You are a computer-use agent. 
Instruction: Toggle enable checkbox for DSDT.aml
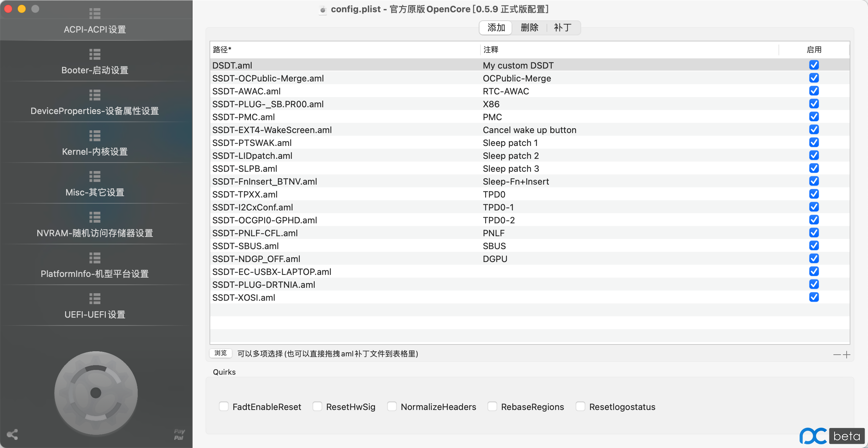tap(814, 65)
